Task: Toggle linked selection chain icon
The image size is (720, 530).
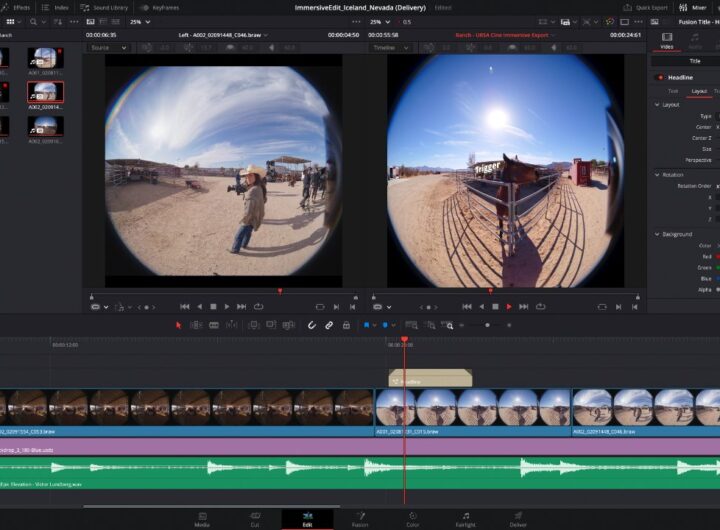Action: 329,325
